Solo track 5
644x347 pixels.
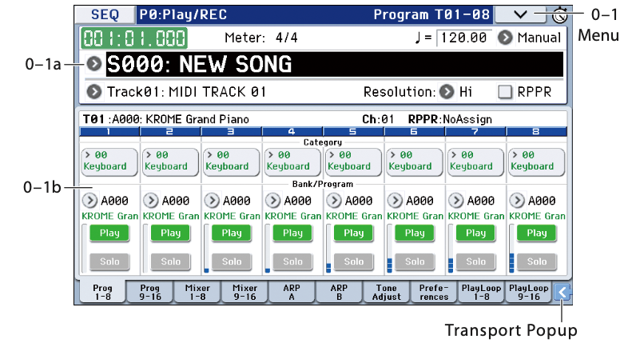pos(354,261)
